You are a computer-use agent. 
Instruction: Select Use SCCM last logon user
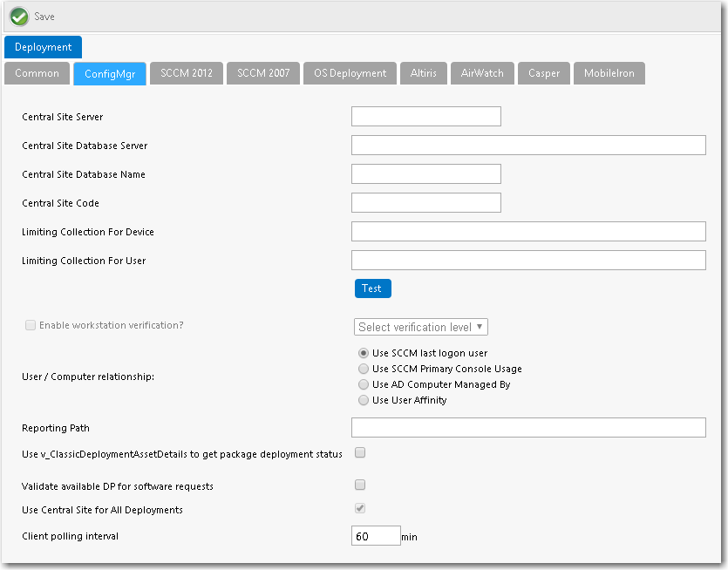(364, 353)
